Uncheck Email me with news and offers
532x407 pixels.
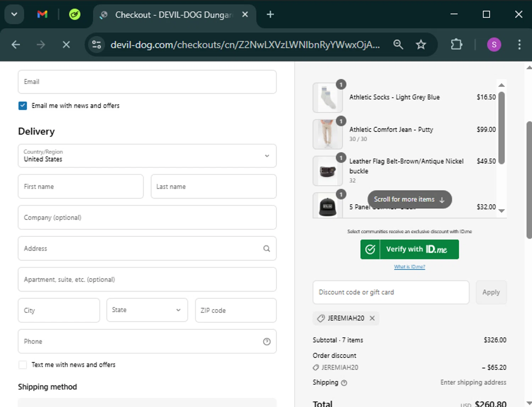23,106
